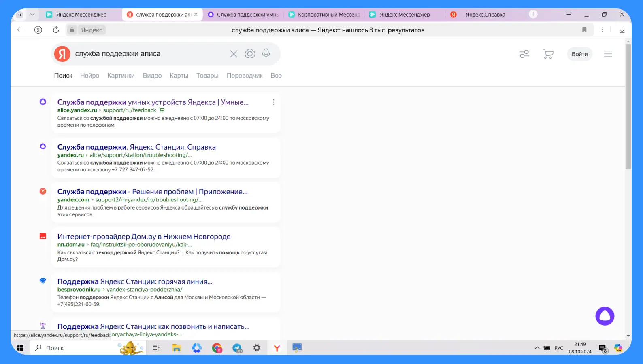Click the Alice favicon of first result
This screenshot has width=643, height=364.
[x=43, y=102]
